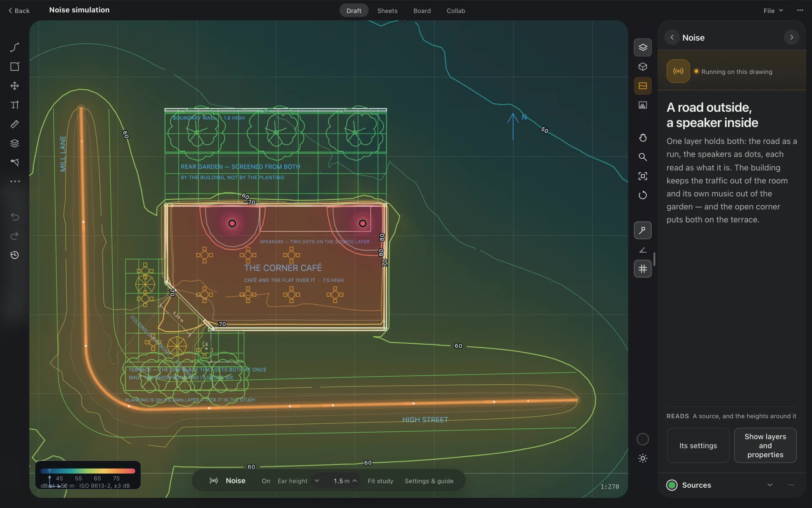Click Show layers and properties button
Image resolution: width=812 pixels, height=508 pixels.
coord(765,445)
